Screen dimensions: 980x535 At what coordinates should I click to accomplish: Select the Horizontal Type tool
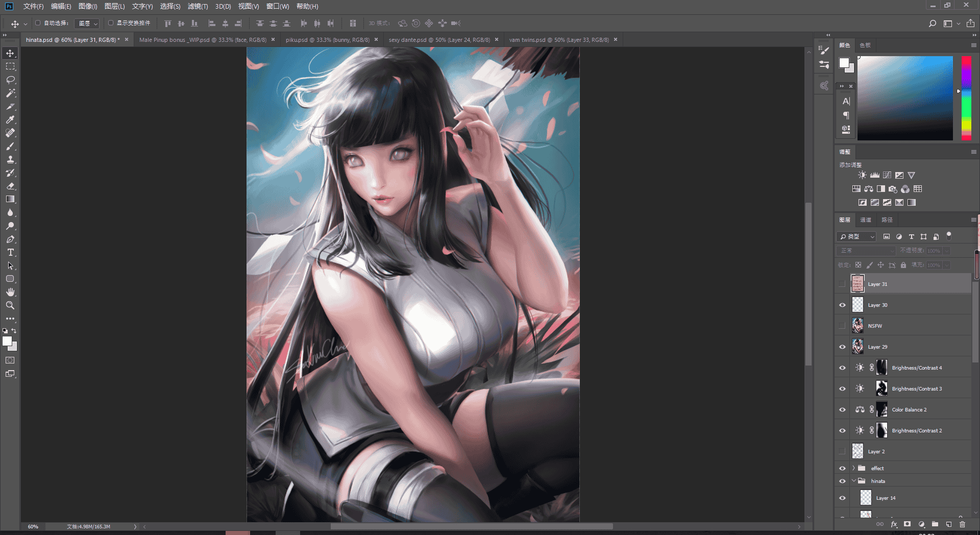(x=10, y=253)
